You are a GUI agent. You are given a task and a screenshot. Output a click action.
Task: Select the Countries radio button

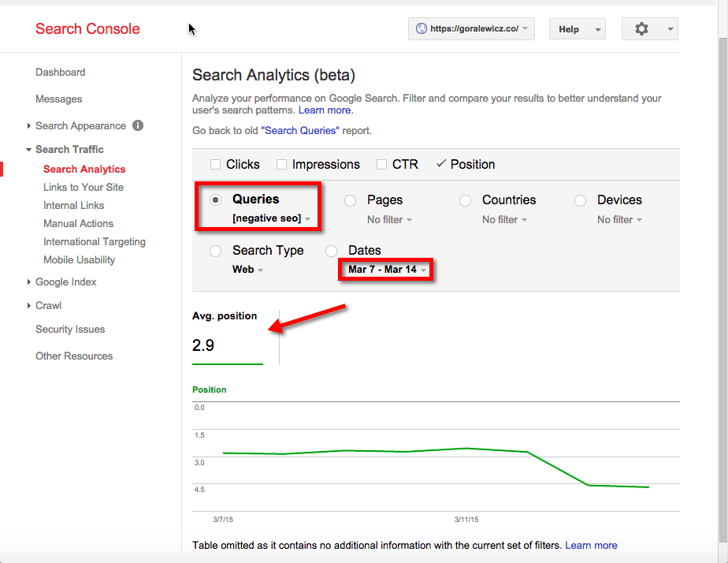[465, 200]
